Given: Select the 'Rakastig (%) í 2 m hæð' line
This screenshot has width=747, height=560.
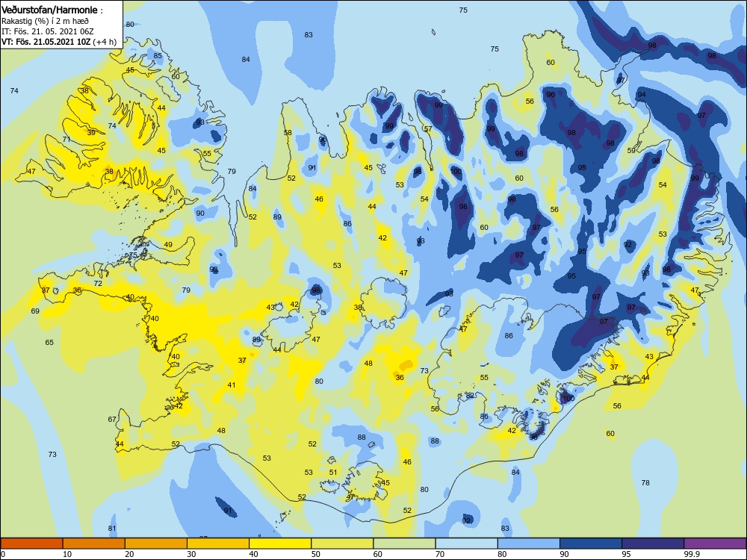Looking at the screenshot, I should 45,21.
